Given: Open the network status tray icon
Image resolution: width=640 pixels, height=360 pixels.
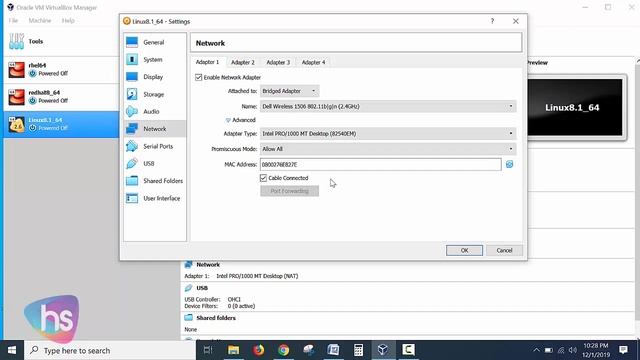Looking at the screenshot, I should pyautogui.click(x=561, y=350).
